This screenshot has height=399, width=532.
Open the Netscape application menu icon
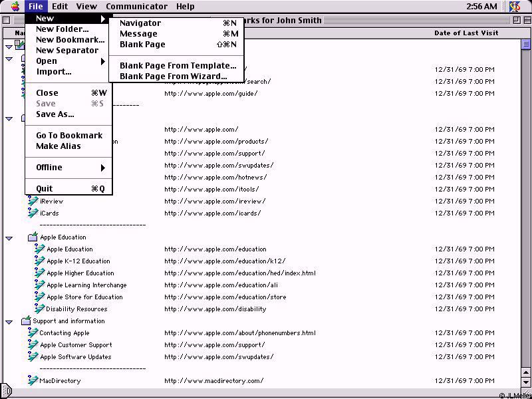515,7
